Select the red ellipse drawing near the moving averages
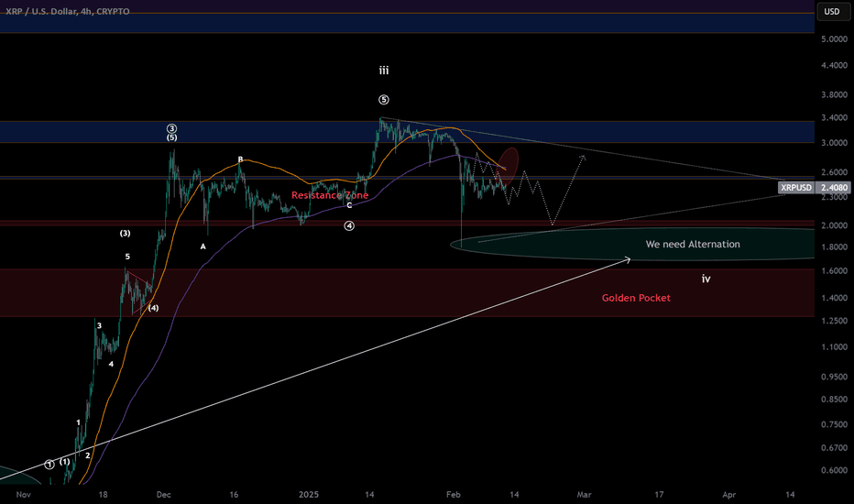This screenshot has width=854, height=504. tap(509, 167)
